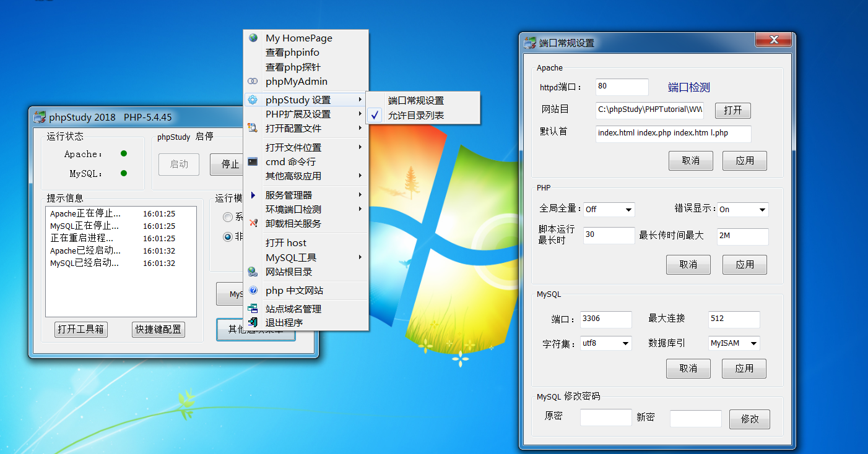Click the cmd 命令行 terminal icon
868x454 pixels.
(251, 161)
